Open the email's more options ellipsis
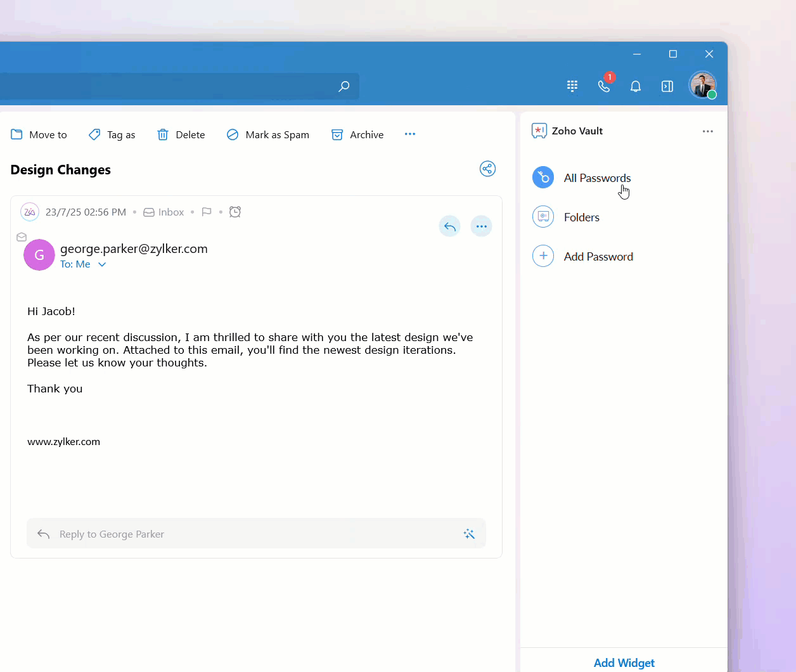The height and width of the screenshot is (672, 796). pyautogui.click(x=482, y=226)
